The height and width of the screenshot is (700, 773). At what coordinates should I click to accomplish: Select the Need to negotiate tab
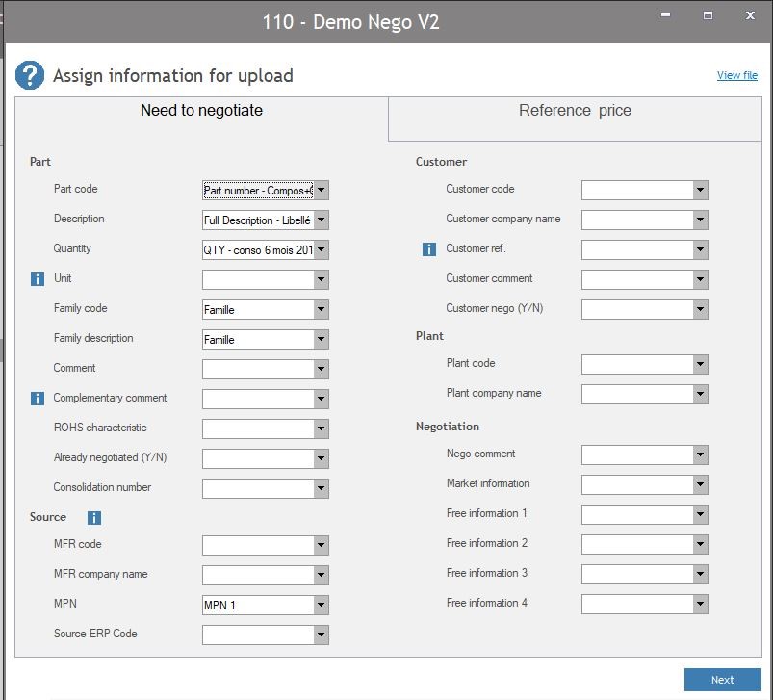pyautogui.click(x=201, y=111)
